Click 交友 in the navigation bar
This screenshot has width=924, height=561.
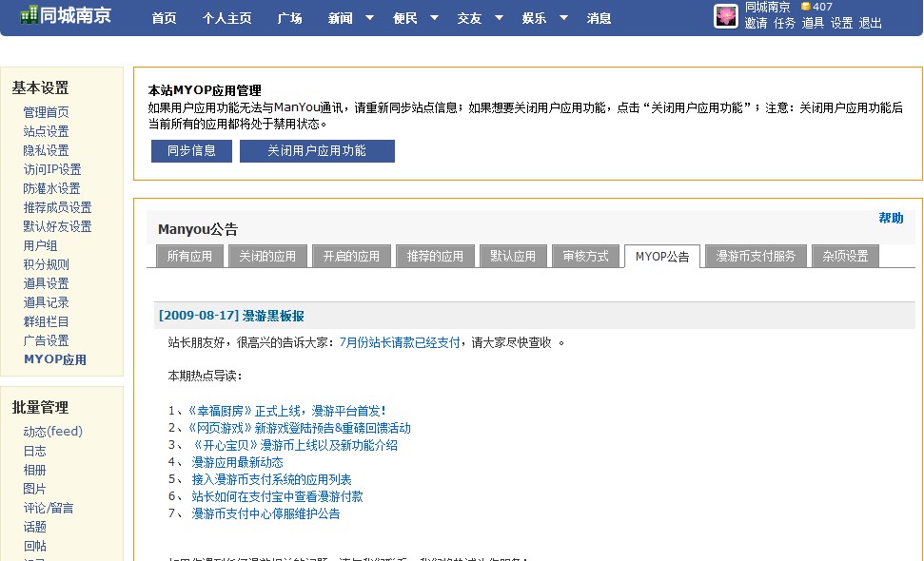pos(470,18)
